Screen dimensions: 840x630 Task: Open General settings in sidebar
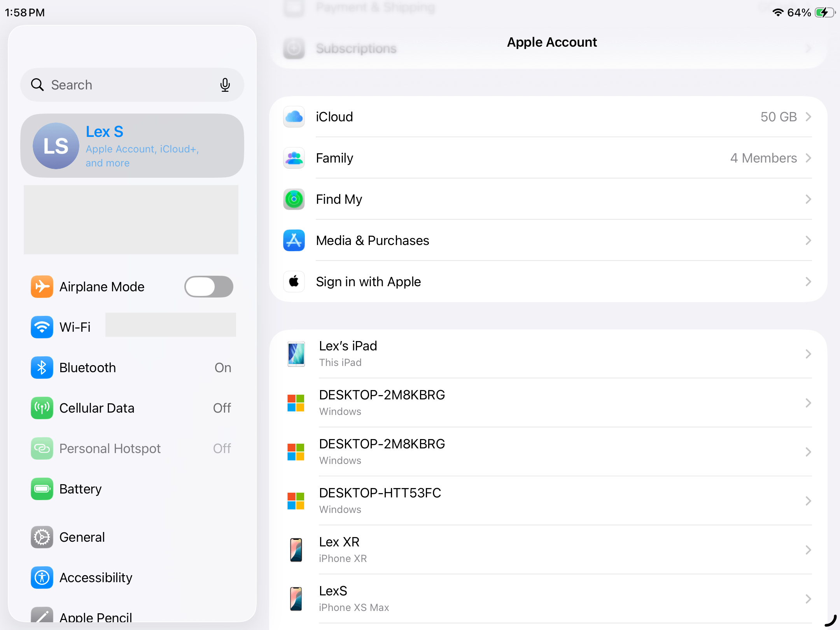[132, 537]
